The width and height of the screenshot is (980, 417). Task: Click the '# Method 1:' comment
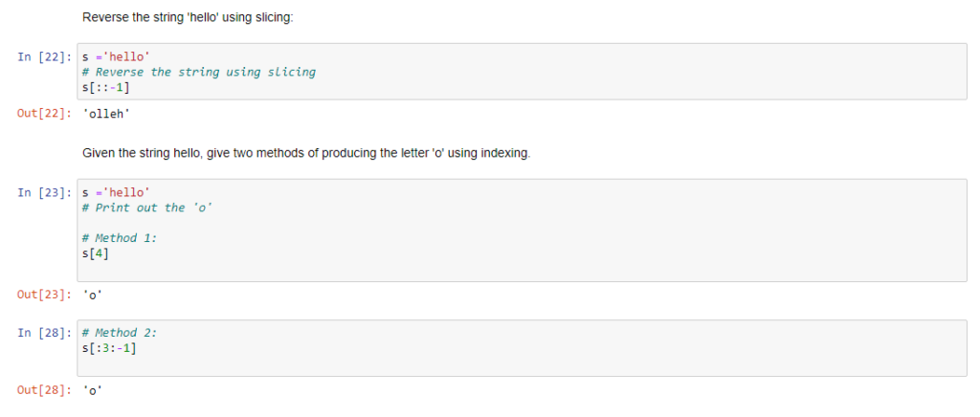(x=120, y=238)
